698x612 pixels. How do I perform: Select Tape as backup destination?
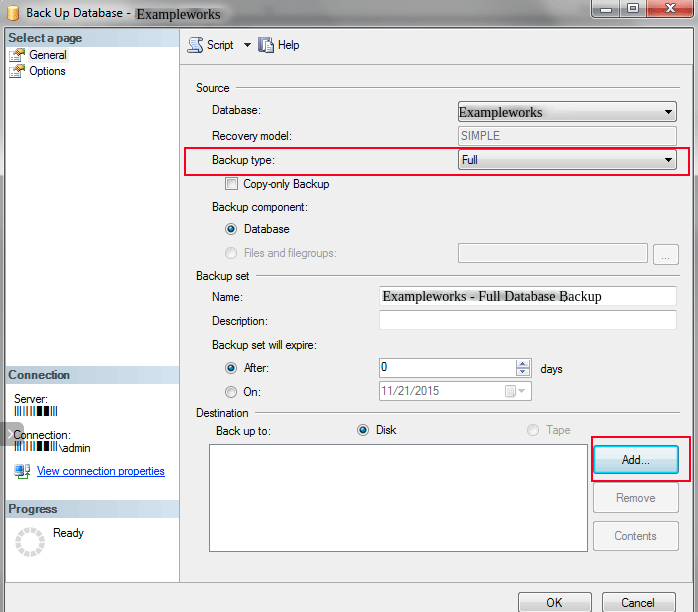click(x=533, y=430)
